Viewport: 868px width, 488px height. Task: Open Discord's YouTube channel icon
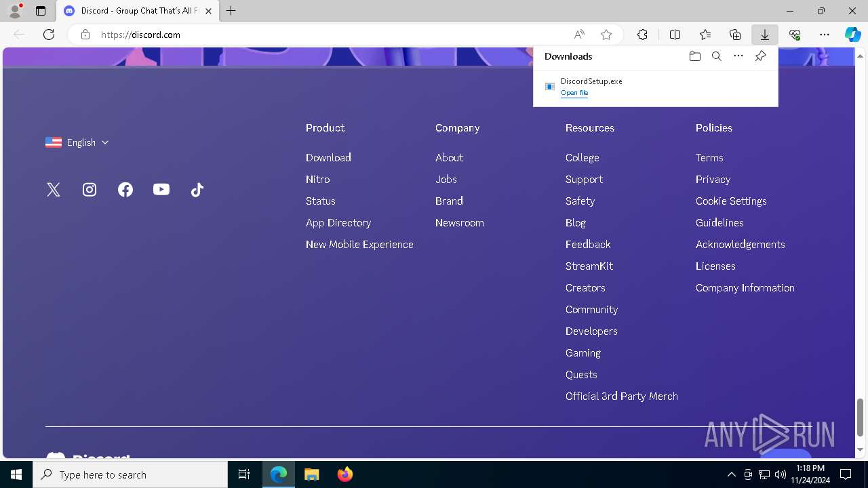[161, 190]
